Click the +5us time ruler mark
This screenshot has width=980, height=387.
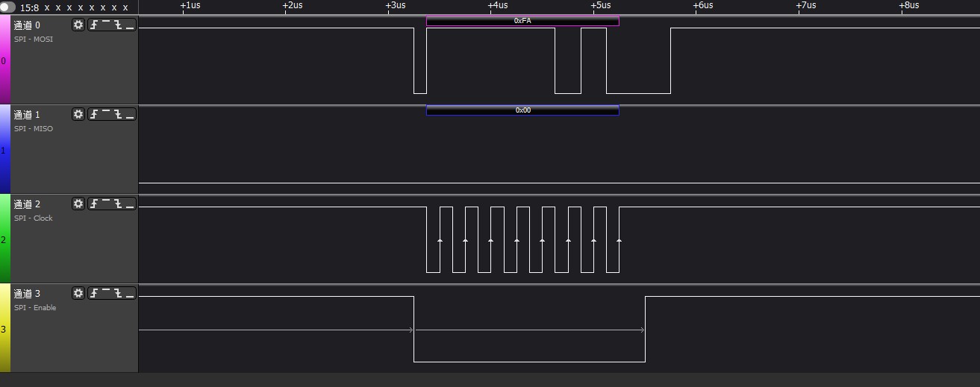click(x=601, y=5)
